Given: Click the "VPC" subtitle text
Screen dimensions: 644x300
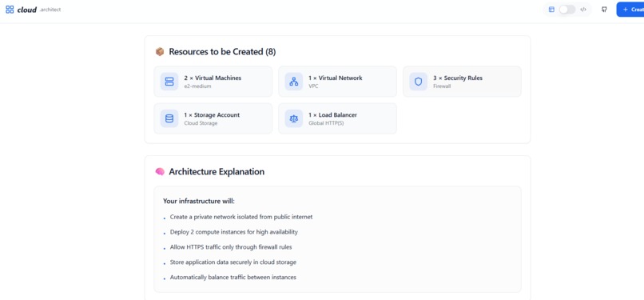Looking at the screenshot, I should pyautogui.click(x=314, y=86).
